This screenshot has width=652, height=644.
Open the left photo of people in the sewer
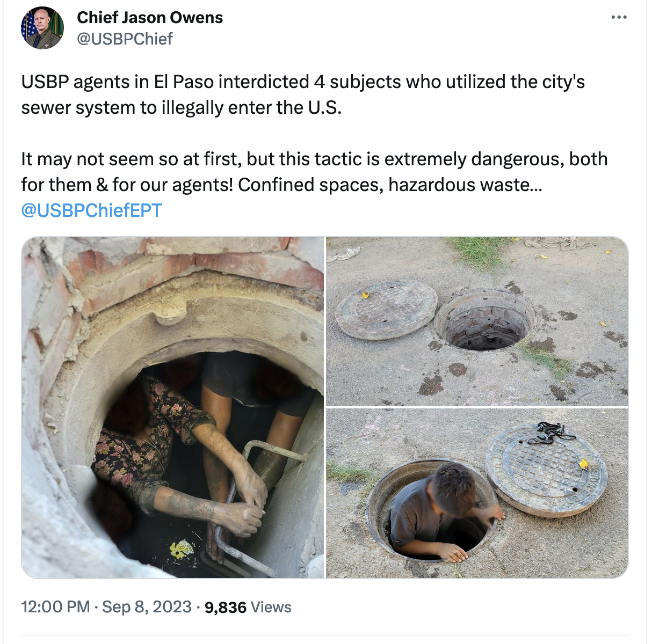[173, 407]
